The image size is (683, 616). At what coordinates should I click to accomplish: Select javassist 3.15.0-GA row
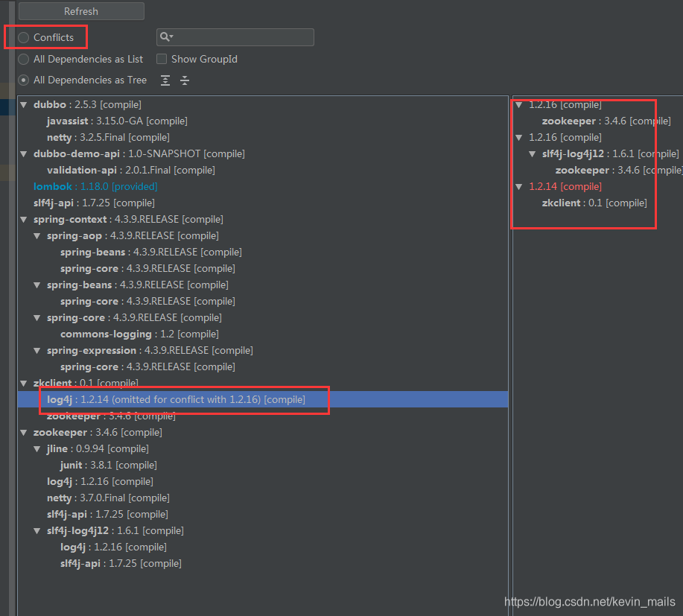(x=117, y=121)
